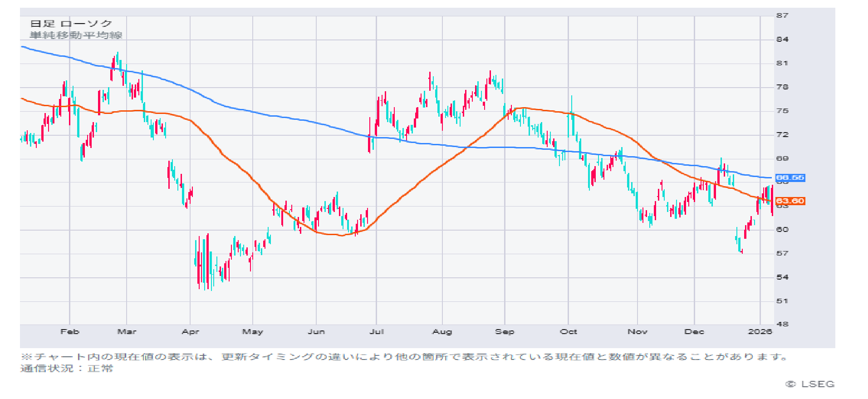Image resolution: width=868 pixels, height=399 pixels.
Task: Select the 75 value on price axis
Action: click(782, 111)
